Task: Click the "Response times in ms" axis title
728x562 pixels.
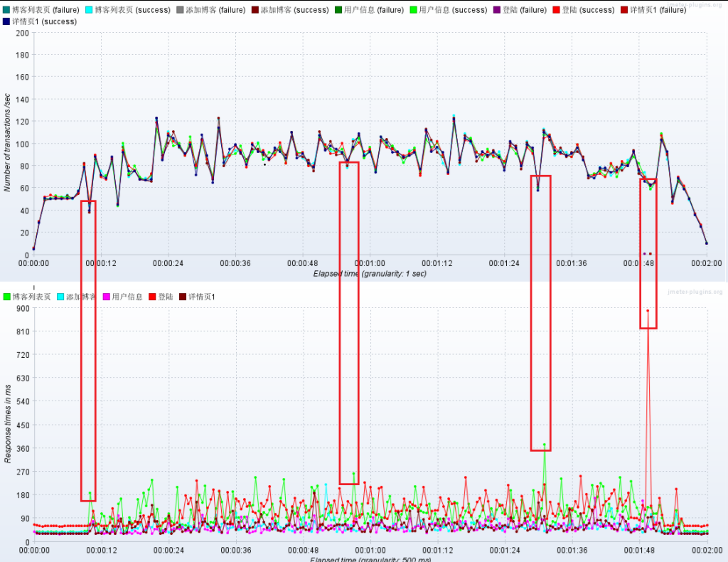Action: [x=7, y=424]
